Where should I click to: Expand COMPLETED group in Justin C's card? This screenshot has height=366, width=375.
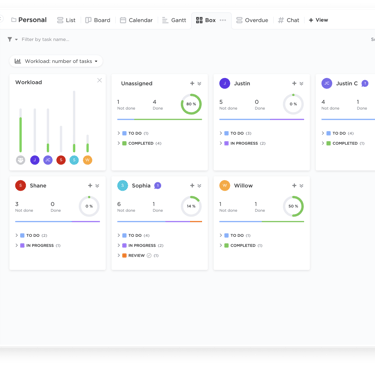tap(323, 143)
